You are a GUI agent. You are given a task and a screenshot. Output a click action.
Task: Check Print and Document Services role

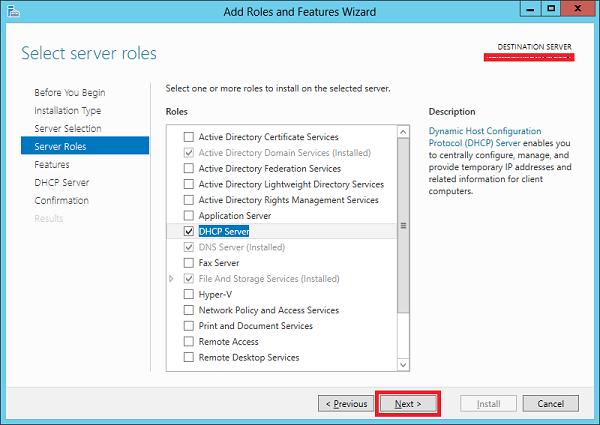[190, 326]
